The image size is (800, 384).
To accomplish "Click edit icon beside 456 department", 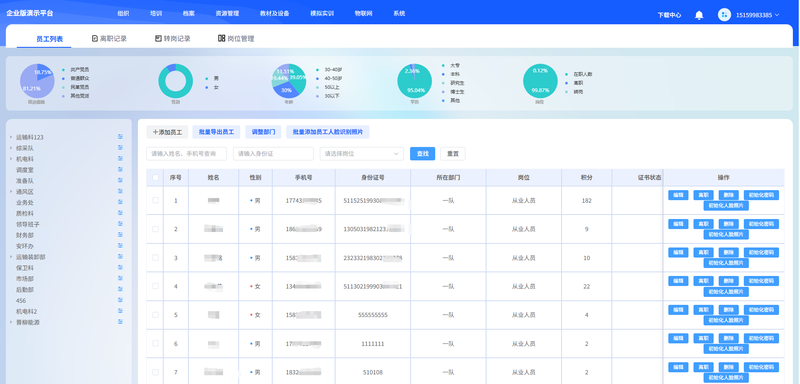I will click(120, 300).
